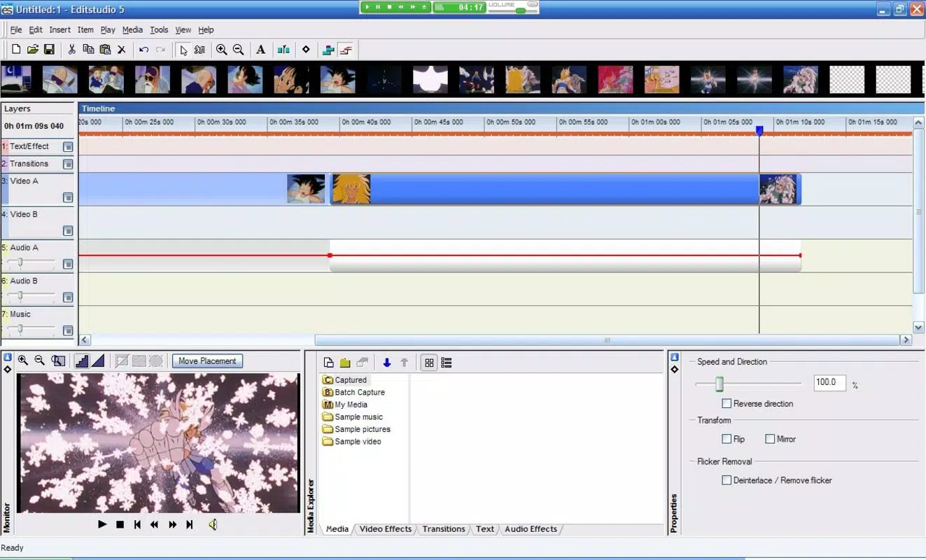Open the Video A layer options menu

pos(68,197)
